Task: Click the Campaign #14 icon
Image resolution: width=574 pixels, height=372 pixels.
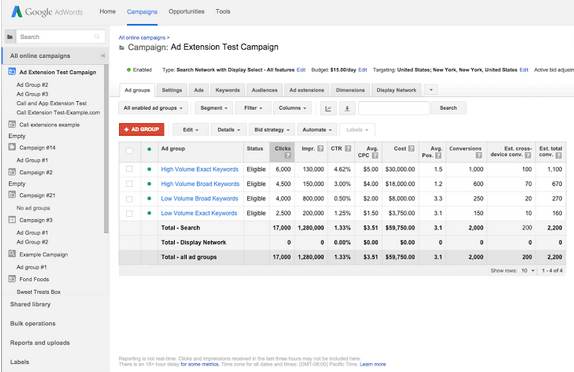Action: 12,147
